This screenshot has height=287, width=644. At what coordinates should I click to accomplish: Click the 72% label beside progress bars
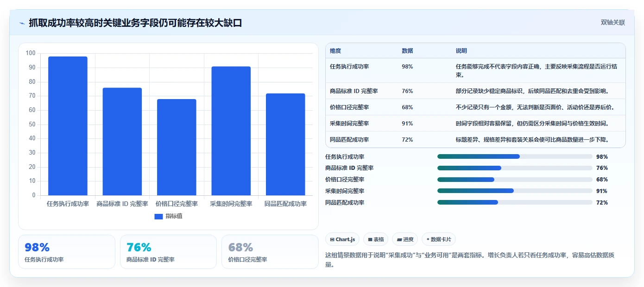(602, 203)
